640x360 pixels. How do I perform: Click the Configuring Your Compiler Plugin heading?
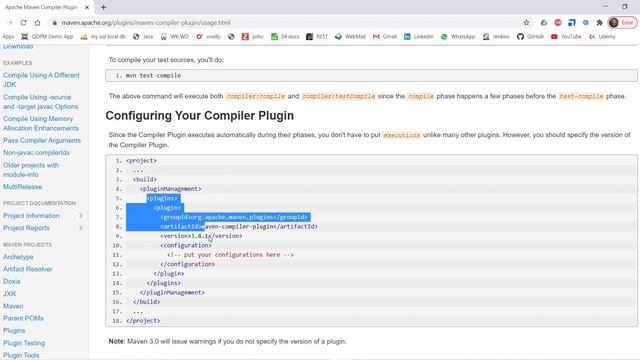[x=200, y=116]
